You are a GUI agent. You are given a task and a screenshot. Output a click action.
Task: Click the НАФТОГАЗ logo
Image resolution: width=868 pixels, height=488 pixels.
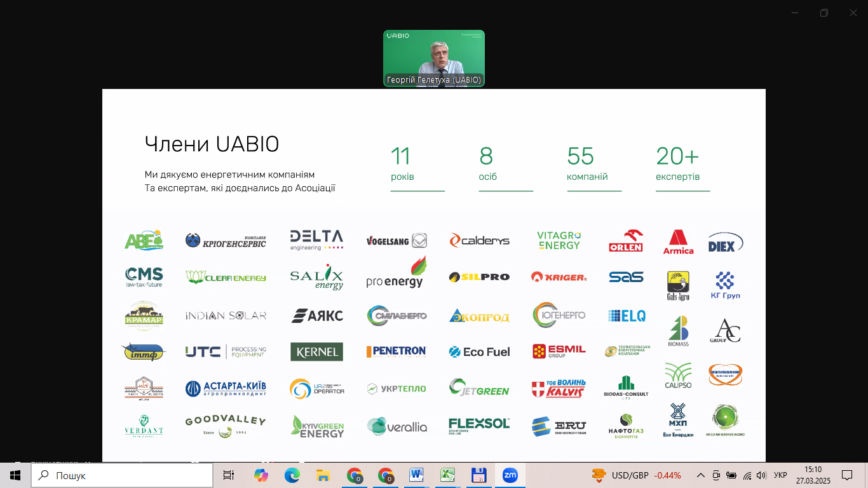coord(627,426)
